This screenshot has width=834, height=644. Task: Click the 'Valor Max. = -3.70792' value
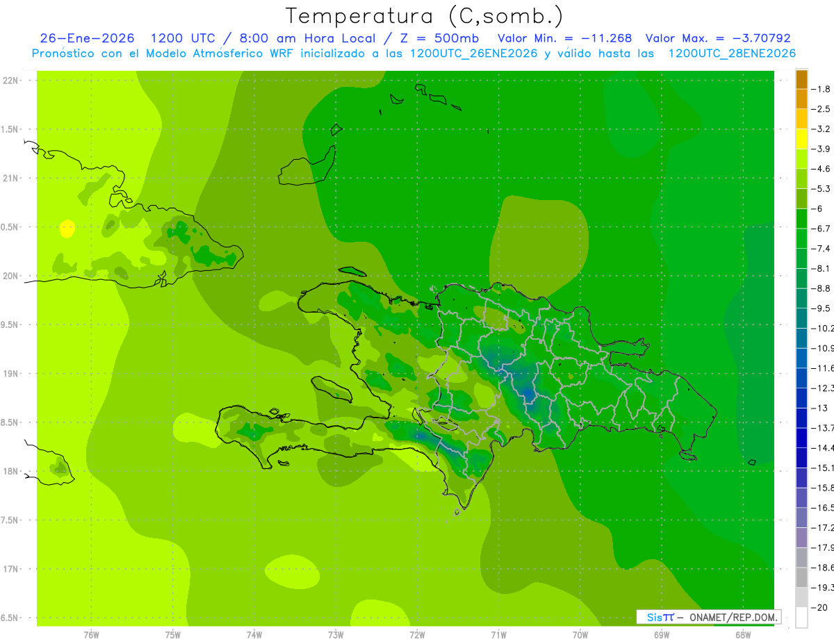point(718,39)
